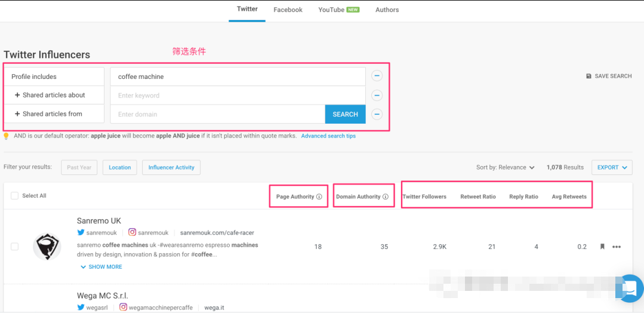
Task: Click the Enter keyword input field
Action: pos(238,96)
